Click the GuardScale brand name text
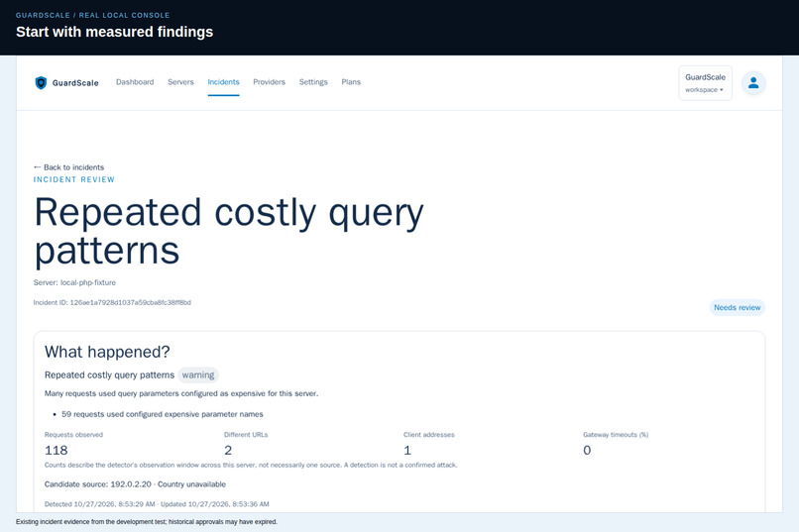This screenshot has width=799, height=532. pyautogui.click(x=75, y=83)
